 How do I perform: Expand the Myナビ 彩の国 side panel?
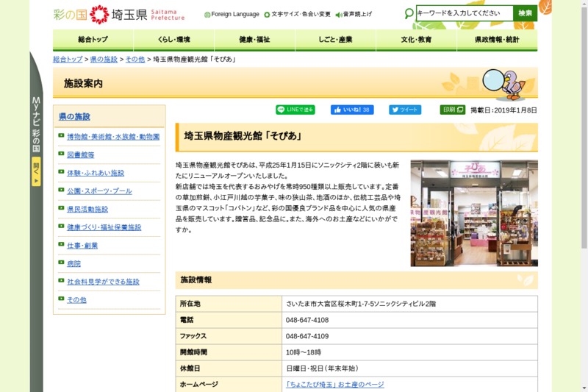point(36,171)
